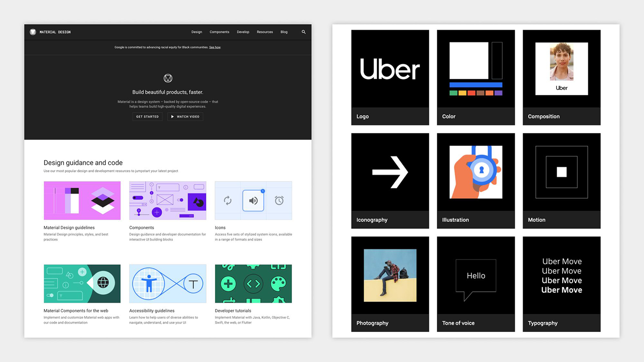Click the Color tile label

pyautogui.click(x=449, y=117)
